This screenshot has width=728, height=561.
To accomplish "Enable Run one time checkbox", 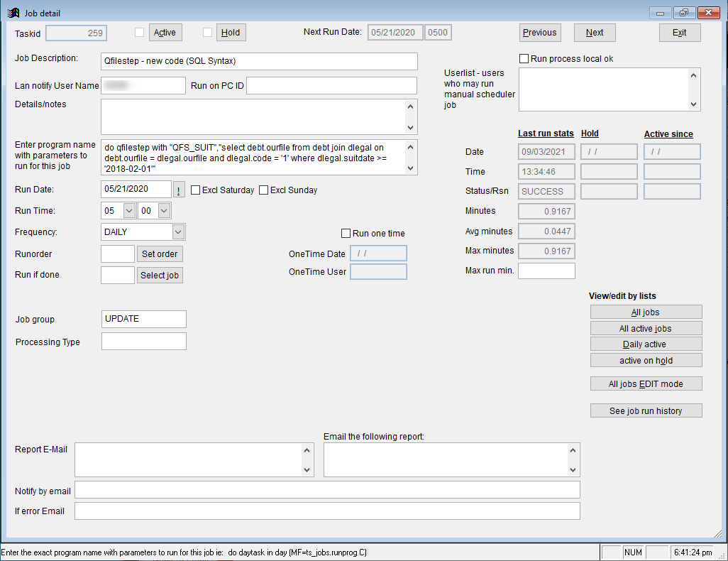I will (x=346, y=234).
